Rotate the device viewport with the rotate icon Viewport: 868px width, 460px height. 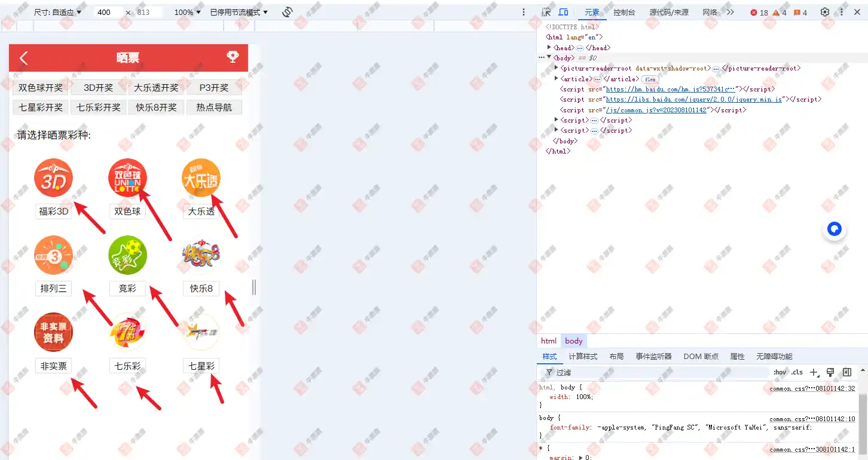coord(288,12)
